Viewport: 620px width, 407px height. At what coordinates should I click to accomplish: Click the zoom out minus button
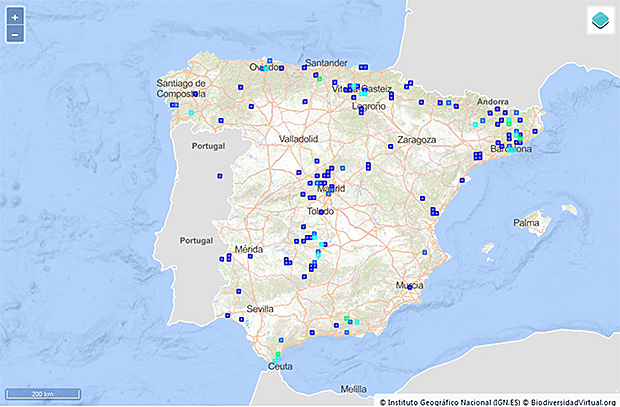tap(15, 35)
